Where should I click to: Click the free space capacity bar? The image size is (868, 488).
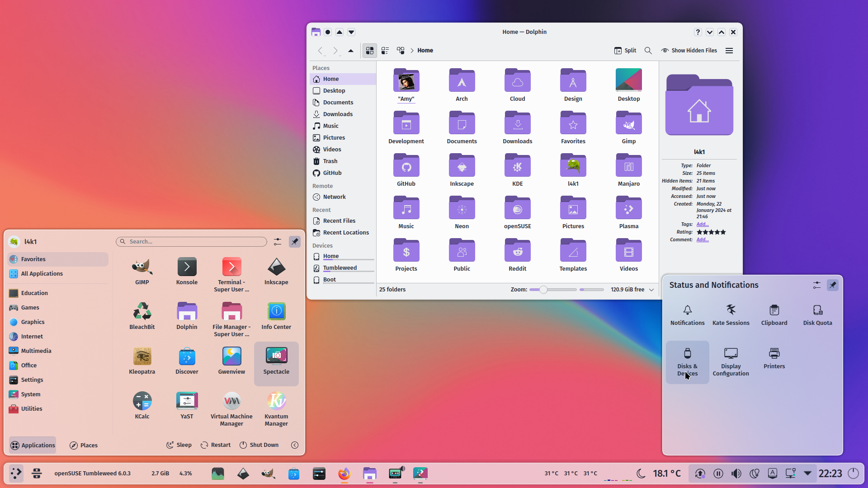click(592, 290)
